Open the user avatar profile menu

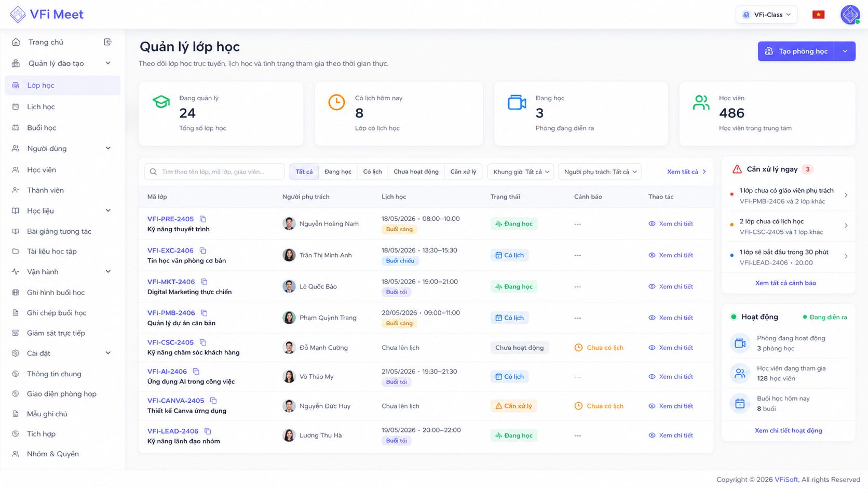pyautogui.click(x=850, y=15)
